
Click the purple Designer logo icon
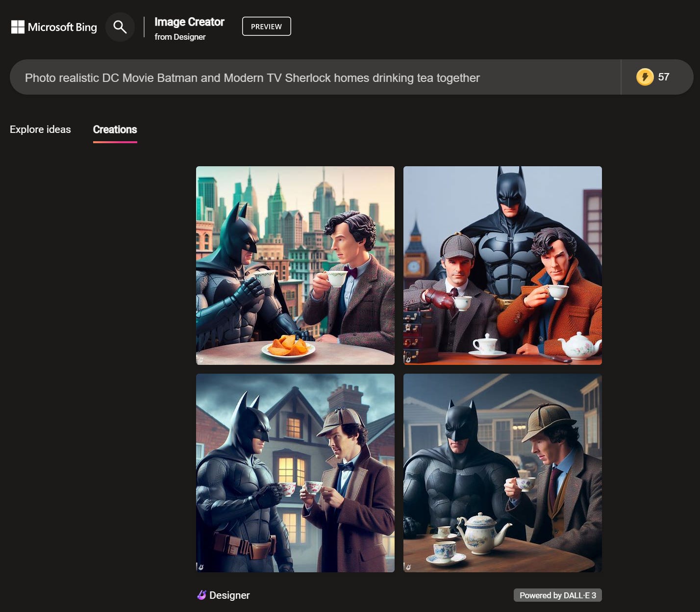[x=201, y=595]
